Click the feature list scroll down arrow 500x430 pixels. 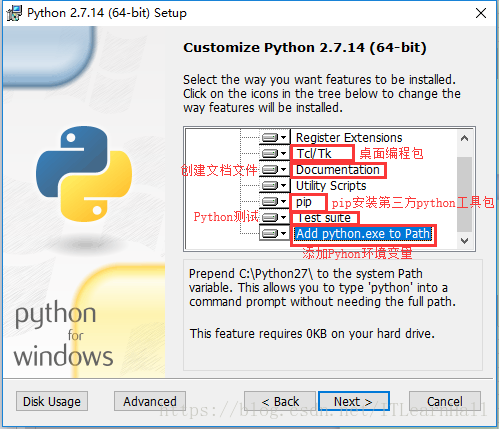pyautogui.click(x=464, y=240)
